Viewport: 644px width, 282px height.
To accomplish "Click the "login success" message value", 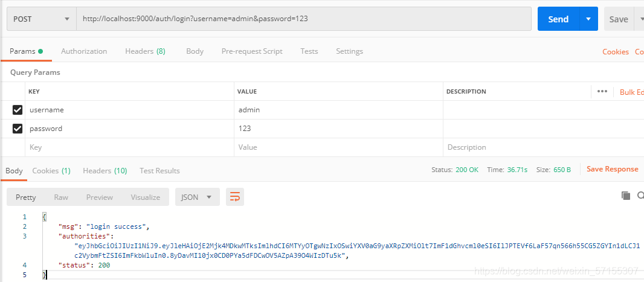I will click(x=116, y=226).
